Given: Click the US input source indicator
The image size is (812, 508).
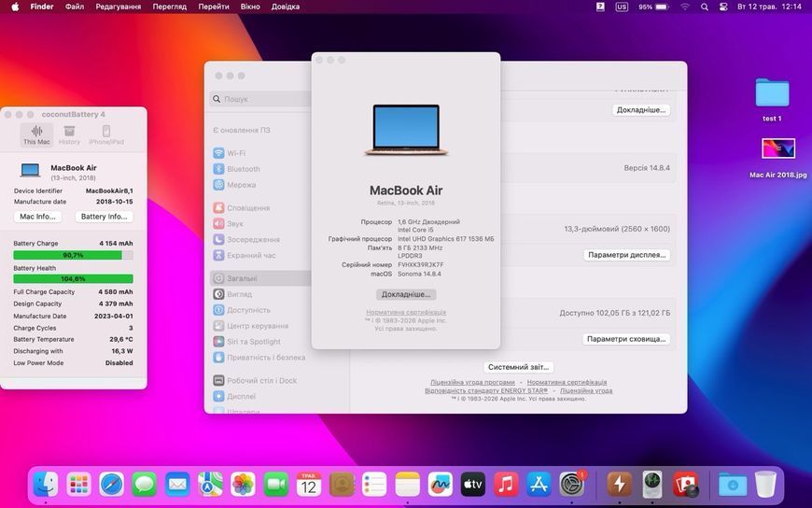Looking at the screenshot, I should (x=622, y=7).
